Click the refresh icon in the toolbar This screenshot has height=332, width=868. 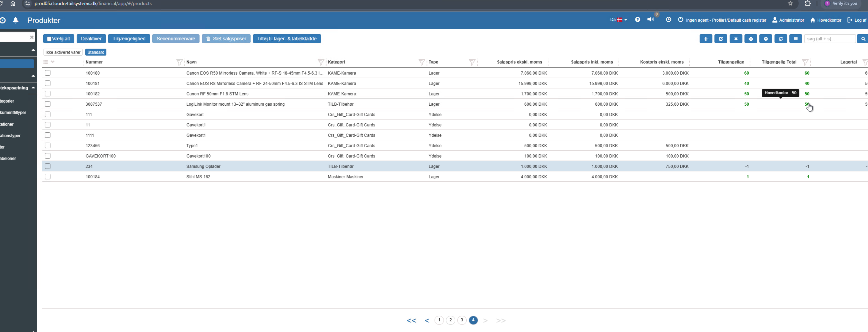coord(781,39)
